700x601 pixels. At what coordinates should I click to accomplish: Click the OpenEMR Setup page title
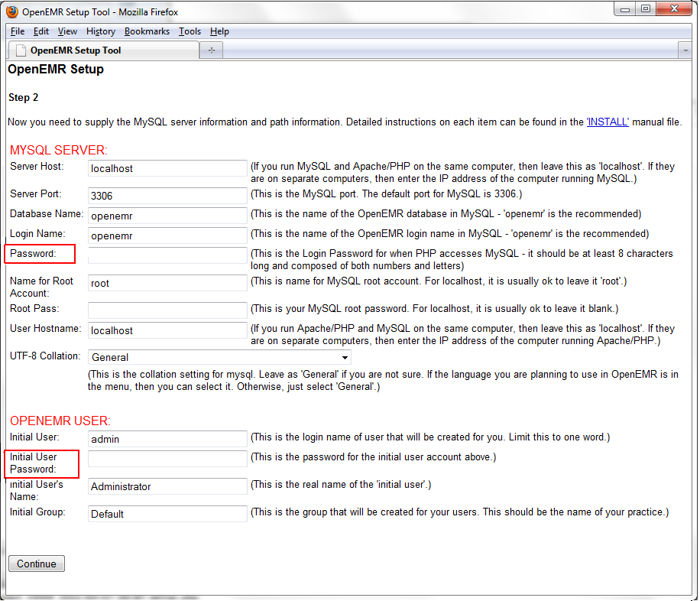click(56, 70)
